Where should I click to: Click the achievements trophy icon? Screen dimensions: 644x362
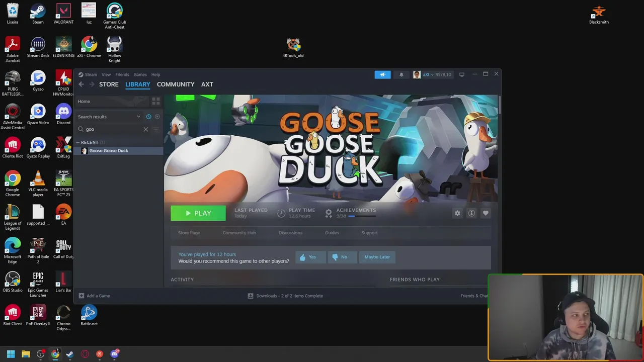click(x=329, y=213)
